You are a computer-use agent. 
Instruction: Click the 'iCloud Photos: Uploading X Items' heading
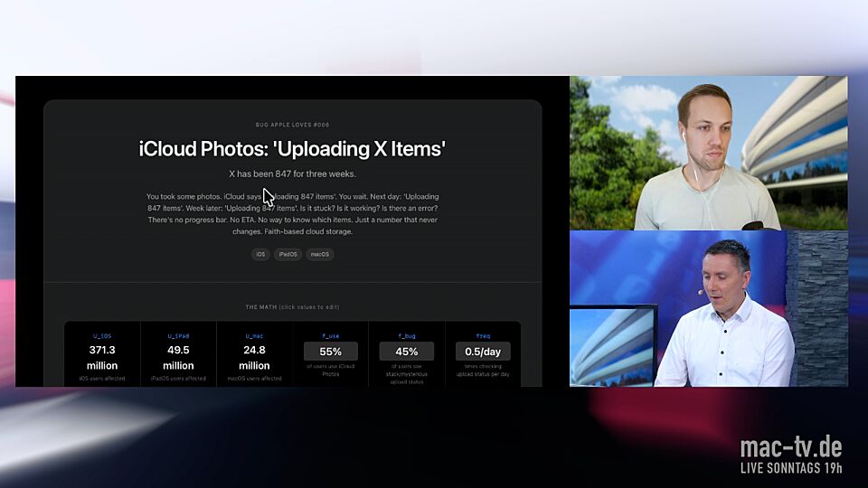pos(292,149)
